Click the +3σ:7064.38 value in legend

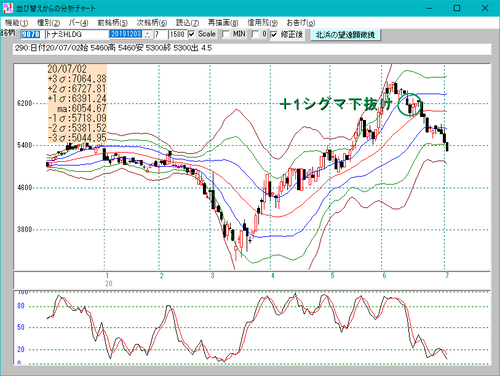tap(77, 79)
